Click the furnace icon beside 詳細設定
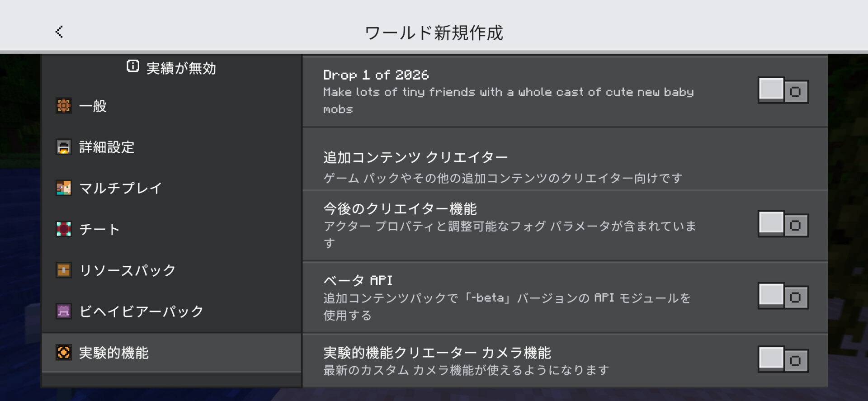Screen dimensions: 868x401 click(x=64, y=147)
